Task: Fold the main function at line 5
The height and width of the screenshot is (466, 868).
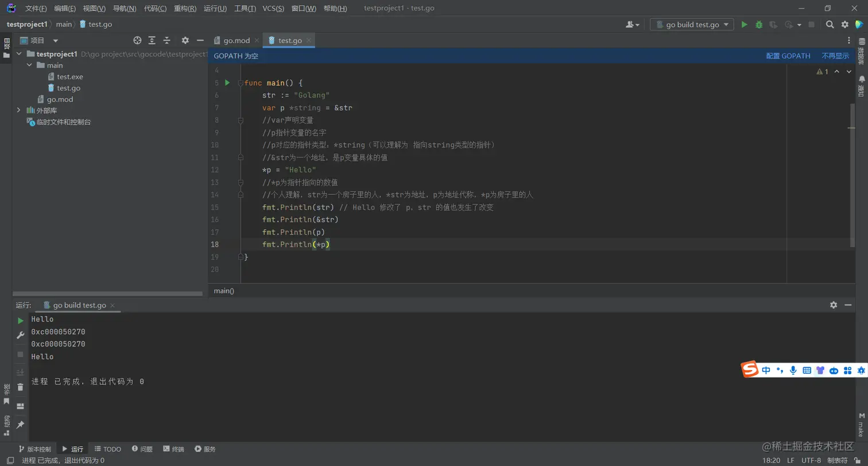Action: click(x=241, y=83)
